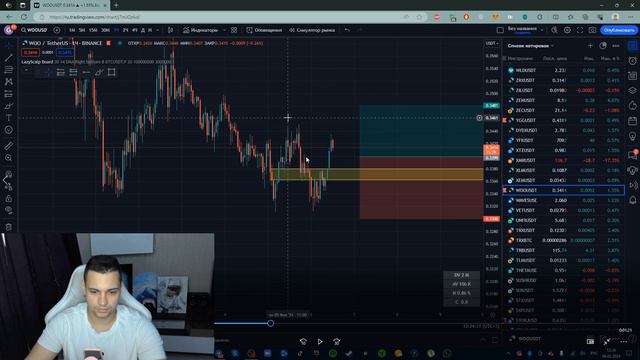Select the 5M timeframe button
The width and height of the screenshot is (640, 360).
tap(82, 30)
